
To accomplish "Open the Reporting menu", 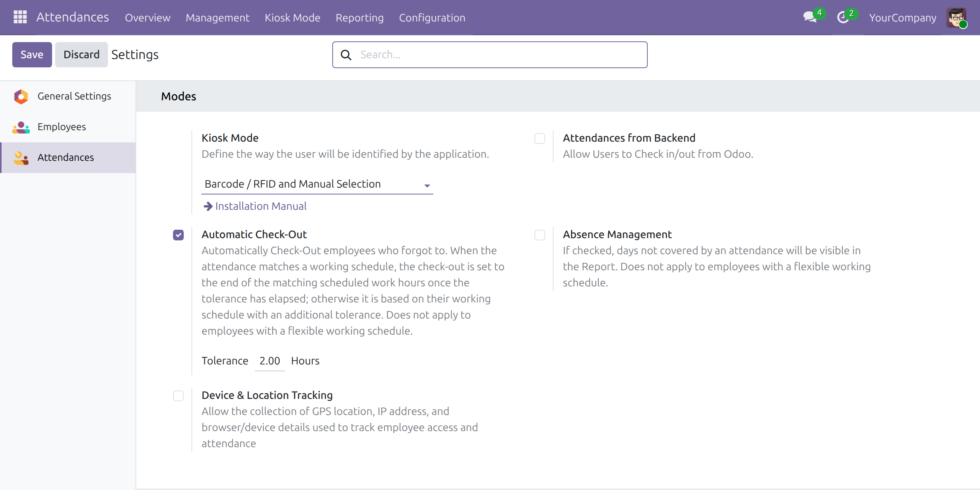I will pos(359,18).
